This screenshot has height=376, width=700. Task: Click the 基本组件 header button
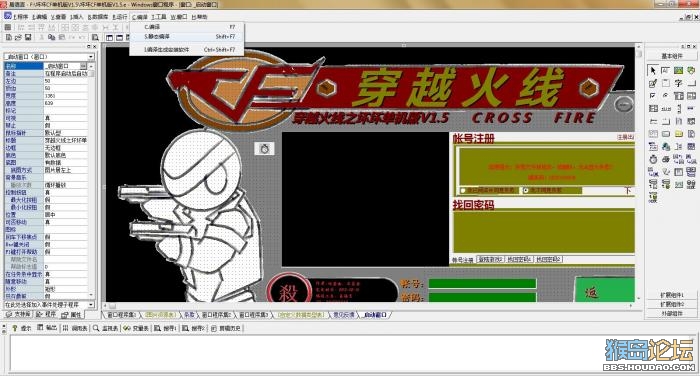coord(672,56)
